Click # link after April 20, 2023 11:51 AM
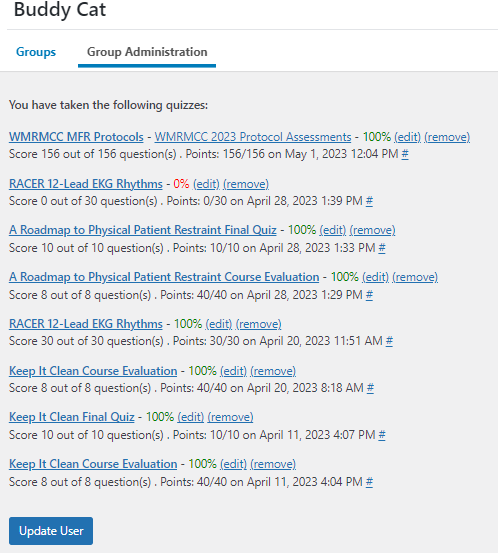The image size is (498, 553). (389, 341)
